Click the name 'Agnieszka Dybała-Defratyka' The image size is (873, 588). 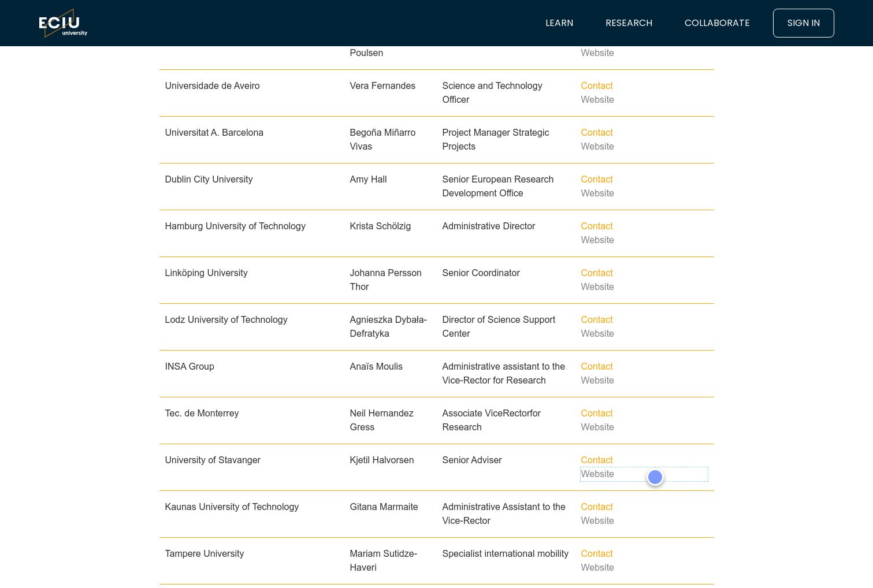[388, 326]
